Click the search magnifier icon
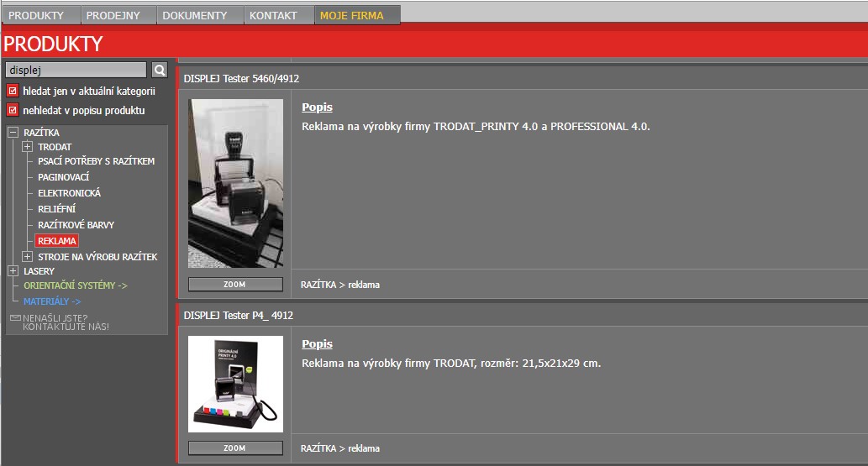The width and height of the screenshot is (868, 466). point(160,70)
